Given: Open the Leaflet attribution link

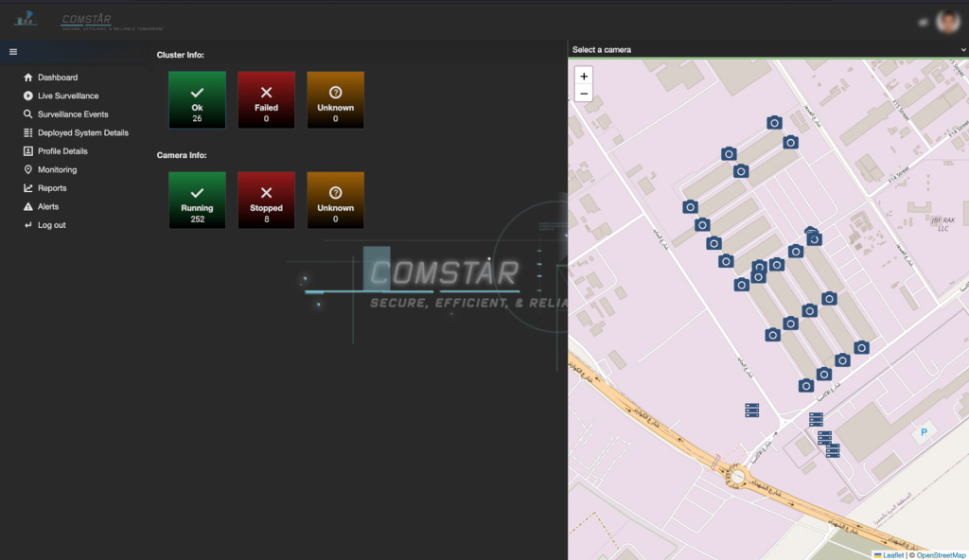Looking at the screenshot, I should click(x=892, y=555).
